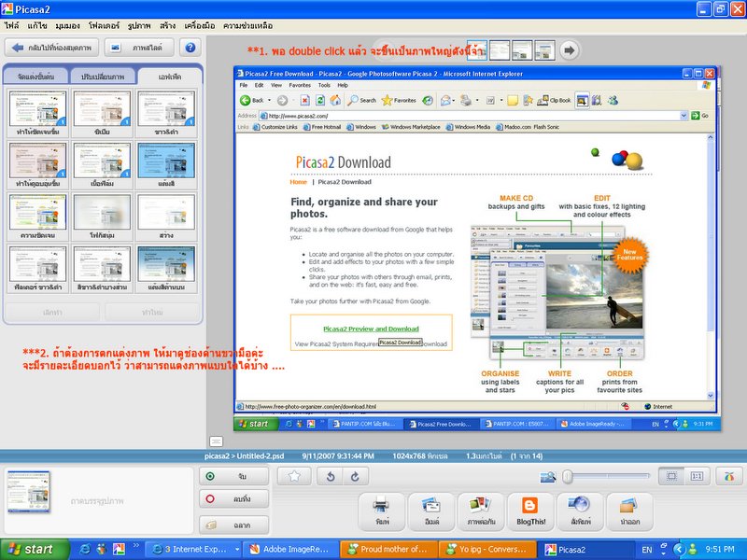The height and width of the screenshot is (560, 747).
Task: Clear the tray (red circle button)
Action: pyautogui.click(x=234, y=499)
